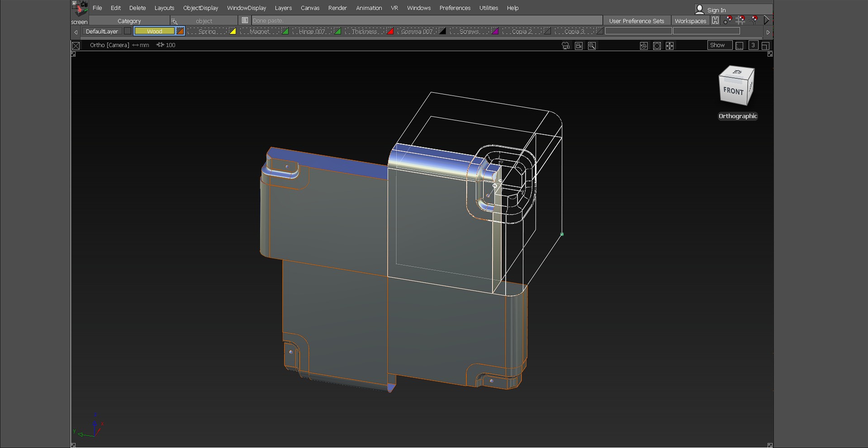Enable the point snap magnet icon
Image resolution: width=868 pixels, height=448 pixels.
click(727, 20)
